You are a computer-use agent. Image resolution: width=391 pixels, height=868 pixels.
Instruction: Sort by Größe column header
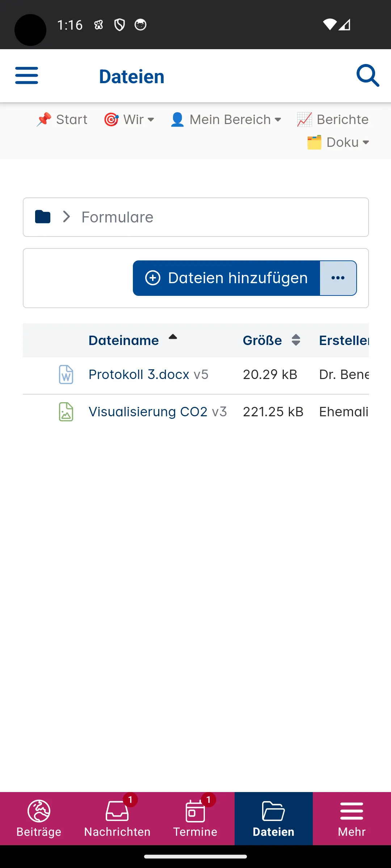272,340
